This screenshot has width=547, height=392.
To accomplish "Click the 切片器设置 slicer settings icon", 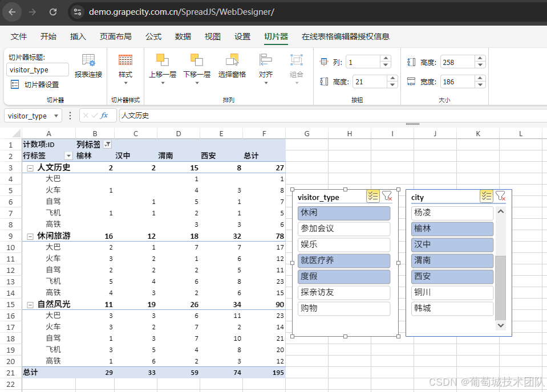I will tap(15, 84).
